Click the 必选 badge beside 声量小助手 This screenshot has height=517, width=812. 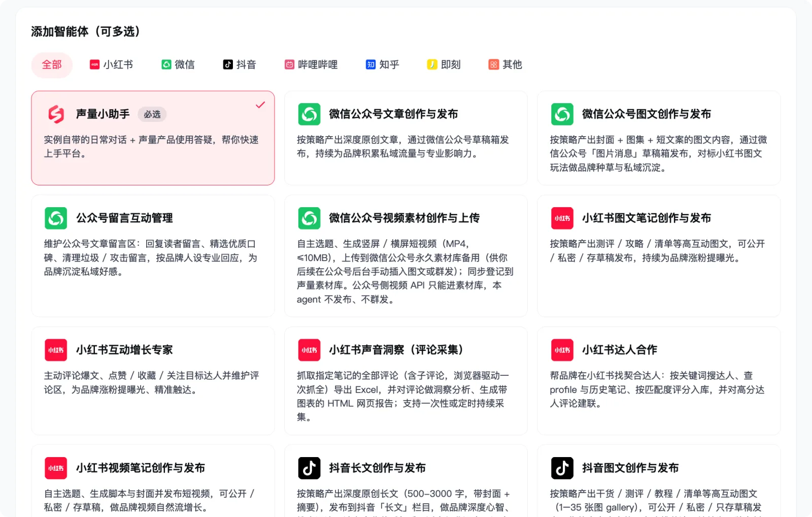click(152, 114)
